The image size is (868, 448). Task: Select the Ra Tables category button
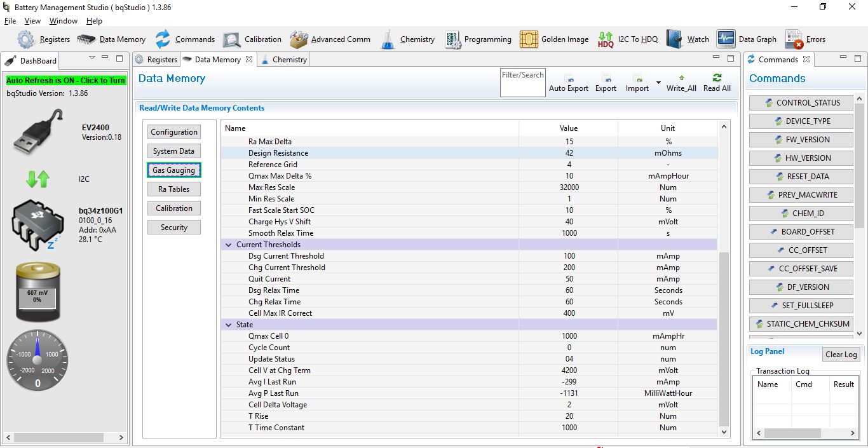[x=174, y=189]
